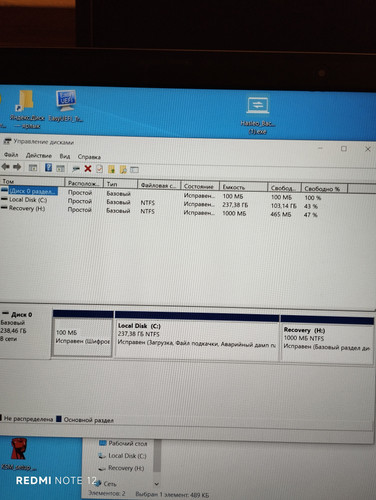Open the Вид menu
This screenshot has height=500, width=376.
coord(65,156)
